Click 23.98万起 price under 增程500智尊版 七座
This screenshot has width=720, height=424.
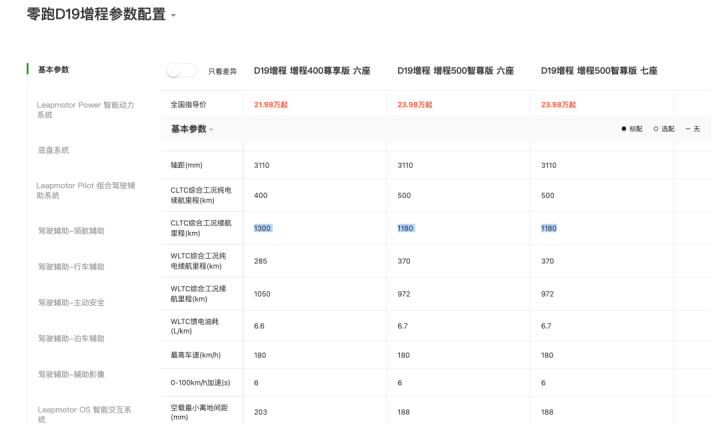558,105
